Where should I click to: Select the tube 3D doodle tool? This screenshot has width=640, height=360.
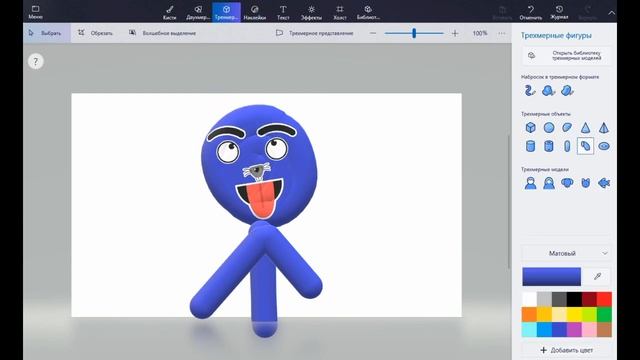click(530, 90)
